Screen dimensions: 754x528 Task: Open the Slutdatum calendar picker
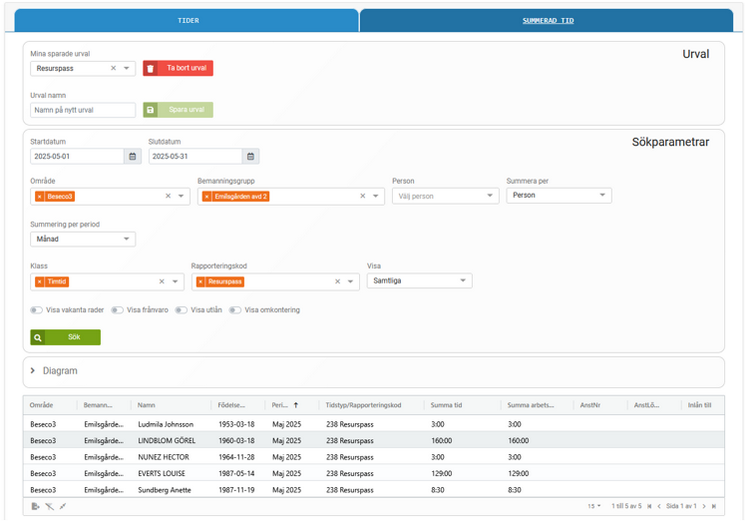pyautogui.click(x=250, y=157)
